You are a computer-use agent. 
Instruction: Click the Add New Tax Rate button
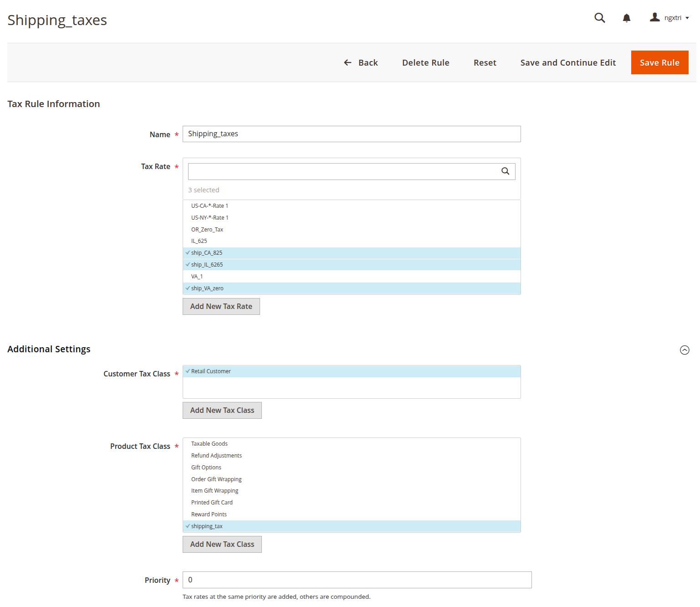tap(221, 307)
